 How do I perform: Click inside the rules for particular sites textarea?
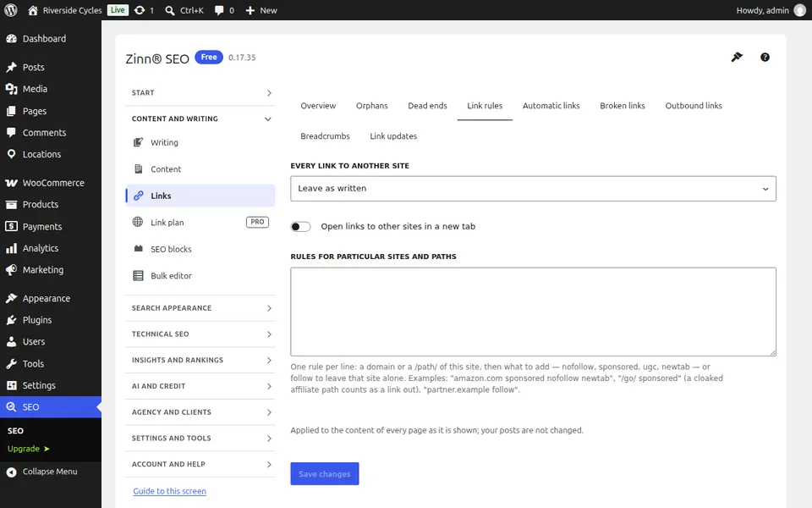[533, 312]
